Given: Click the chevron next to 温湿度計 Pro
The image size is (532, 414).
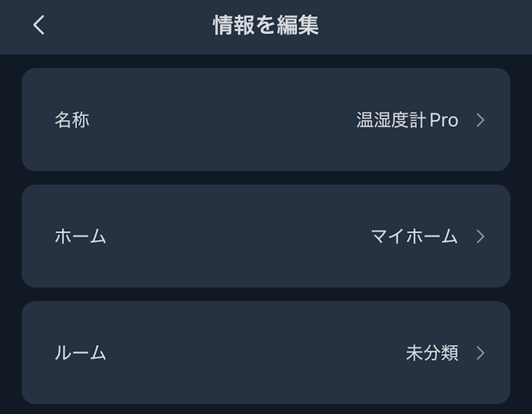Looking at the screenshot, I should point(480,120).
